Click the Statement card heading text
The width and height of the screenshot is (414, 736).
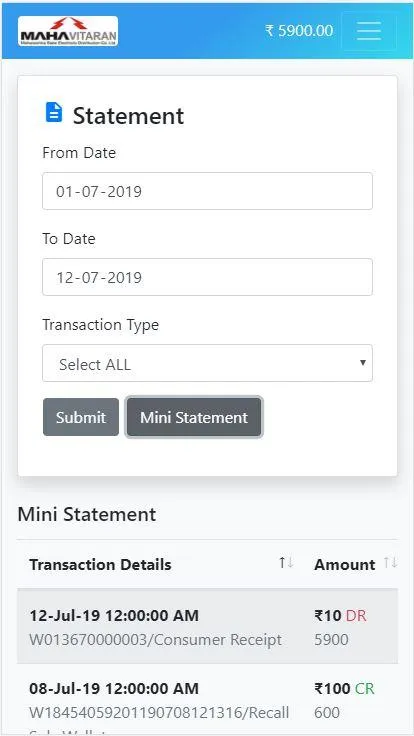pyautogui.click(x=128, y=115)
